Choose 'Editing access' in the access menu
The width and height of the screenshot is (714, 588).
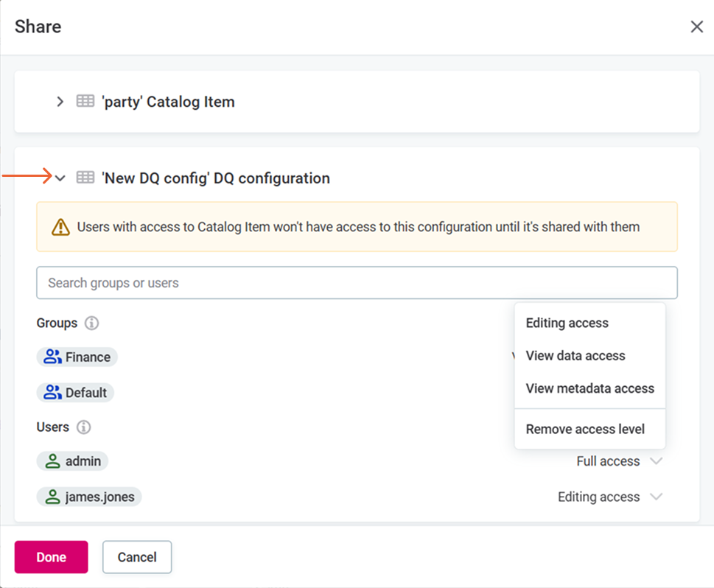coord(567,323)
